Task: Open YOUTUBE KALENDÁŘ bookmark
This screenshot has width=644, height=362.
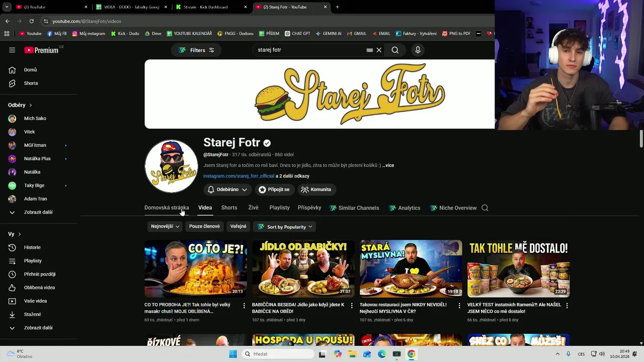Action: point(189,34)
